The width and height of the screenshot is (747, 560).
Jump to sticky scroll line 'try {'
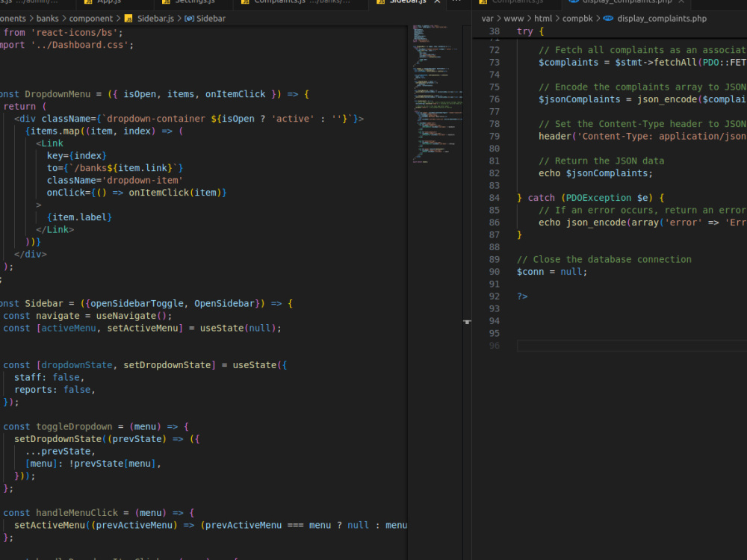[x=530, y=31]
